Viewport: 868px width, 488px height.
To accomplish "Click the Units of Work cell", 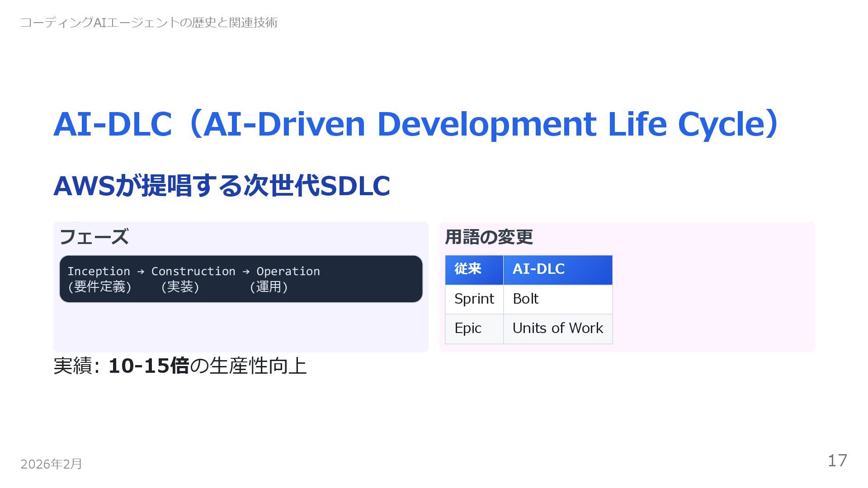I will (557, 328).
